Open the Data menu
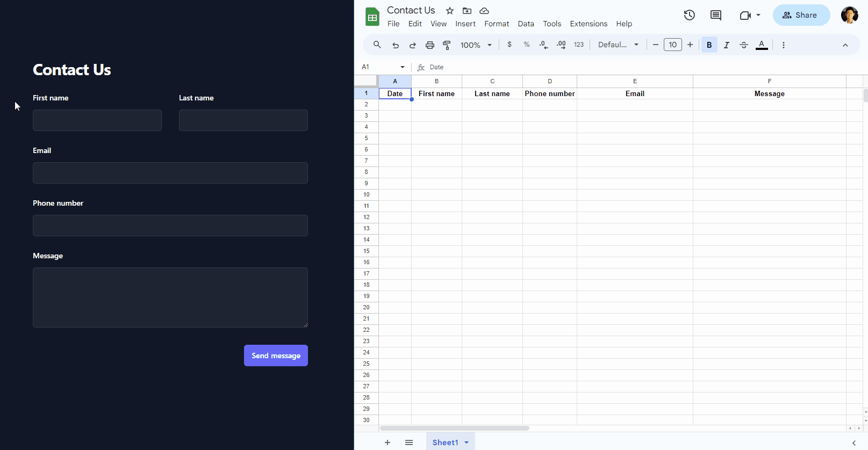 click(x=526, y=24)
